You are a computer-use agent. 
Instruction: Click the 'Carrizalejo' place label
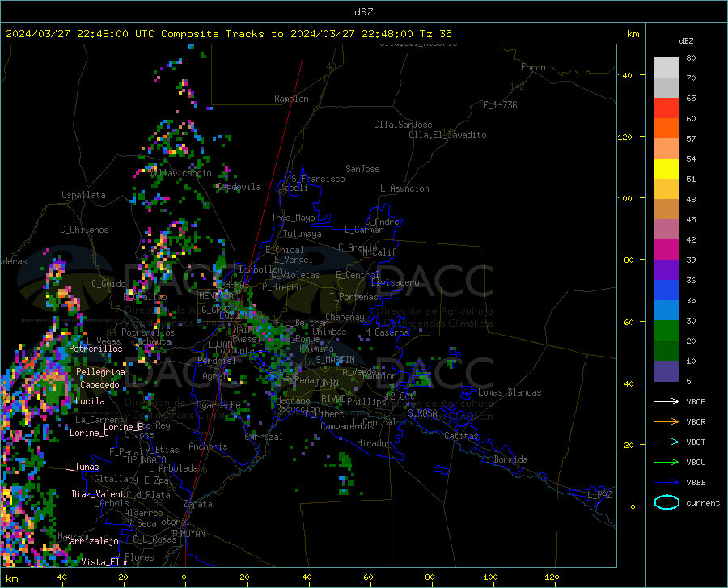coord(91,541)
